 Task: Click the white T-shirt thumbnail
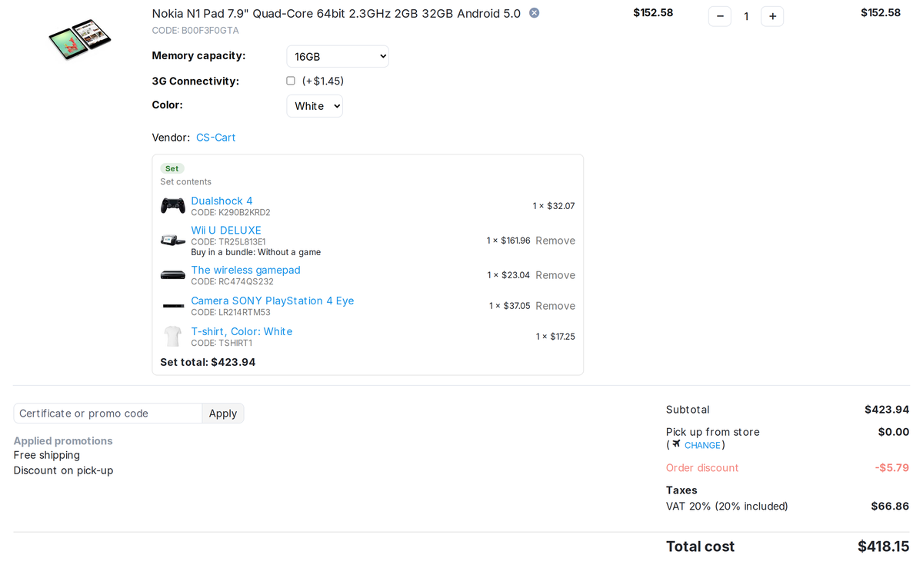pos(173,337)
